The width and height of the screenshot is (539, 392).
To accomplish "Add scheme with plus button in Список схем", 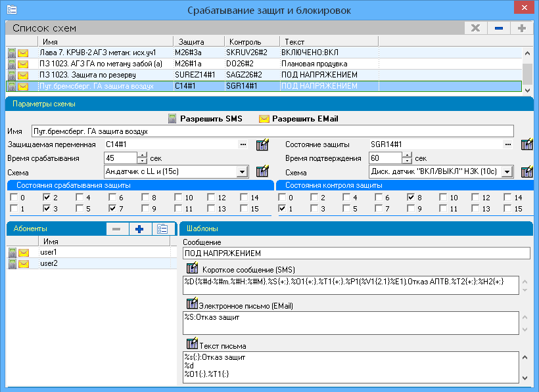I will tap(522, 28).
